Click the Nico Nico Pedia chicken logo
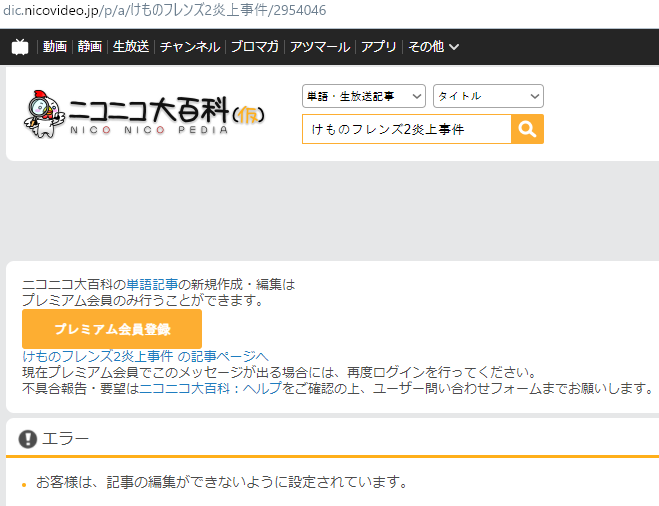This screenshot has height=506, width=659. point(44,114)
